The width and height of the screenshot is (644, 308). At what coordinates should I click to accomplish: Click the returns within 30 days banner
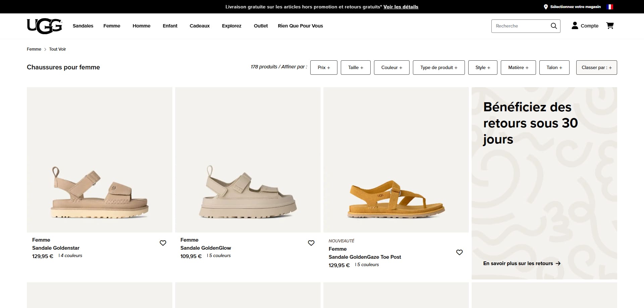coord(544,183)
